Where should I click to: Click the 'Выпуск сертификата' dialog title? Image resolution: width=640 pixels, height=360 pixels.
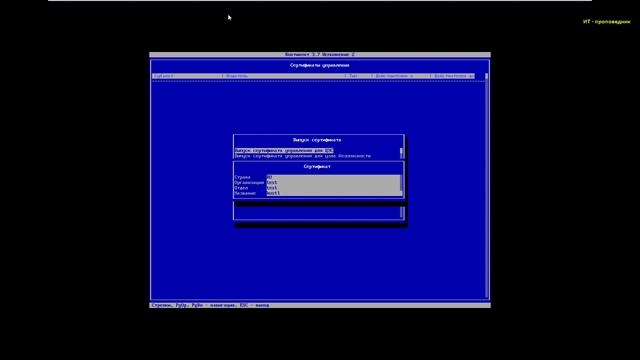click(x=317, y=140)
